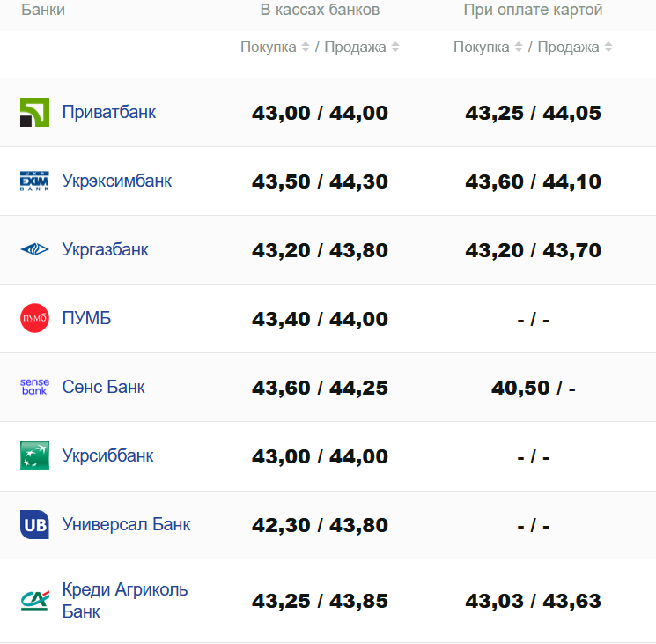Click the Приватбанк logo icon
Image resolution: width=656 pixels, height=644 pixels.
pyautogui.click(x=34, y=113)
